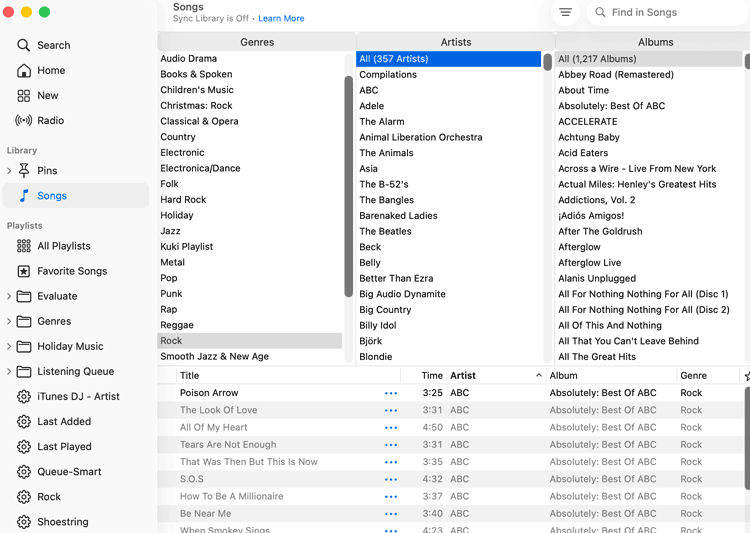Click the Search magnifier icon in sidebar
Screen dimensions: 750x533
[x=23, y=45]
